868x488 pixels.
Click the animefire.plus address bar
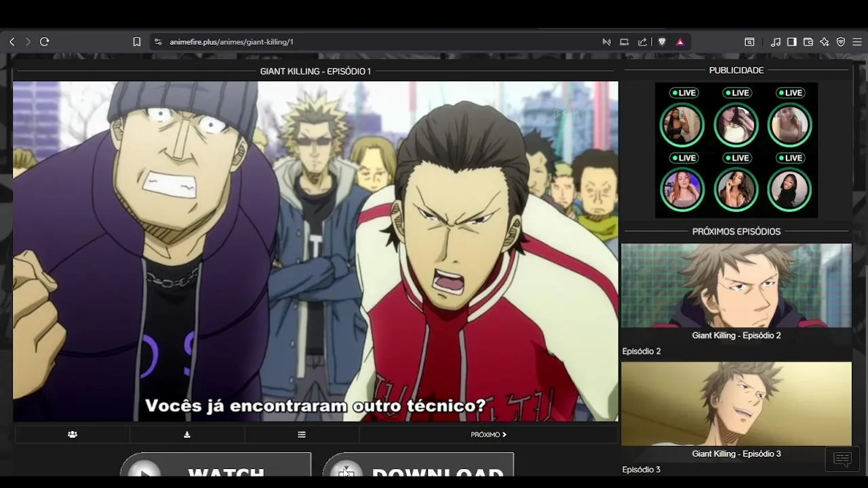pos(231,42)
